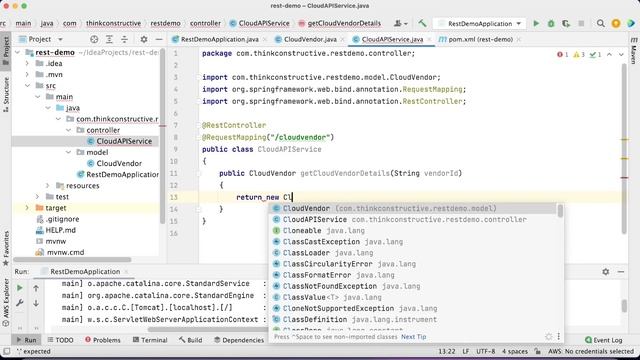Open Run panel gear settings
The height and width of the screenshot is (360, 640).
(x=606, y=271)
